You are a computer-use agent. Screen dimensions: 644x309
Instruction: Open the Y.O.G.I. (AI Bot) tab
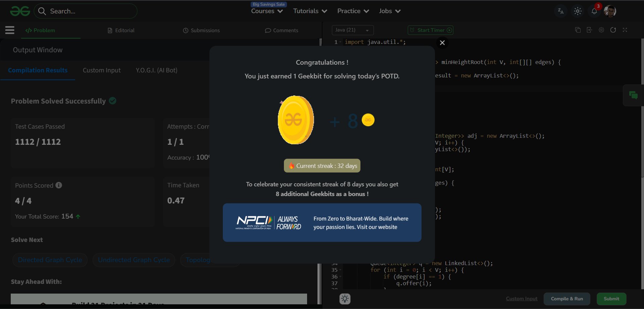click(x=156, y=70)
